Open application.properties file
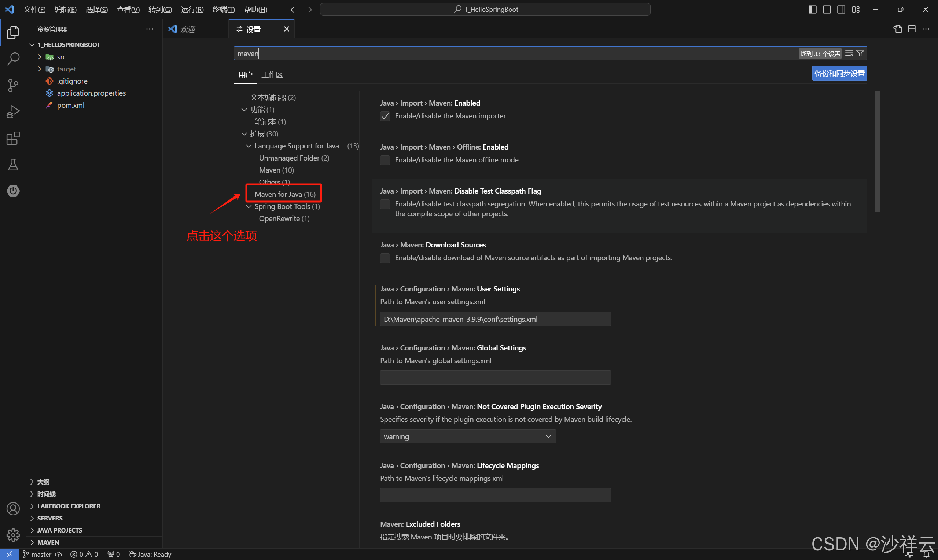This screenshot has height=560, width=938. click(91, 93)
